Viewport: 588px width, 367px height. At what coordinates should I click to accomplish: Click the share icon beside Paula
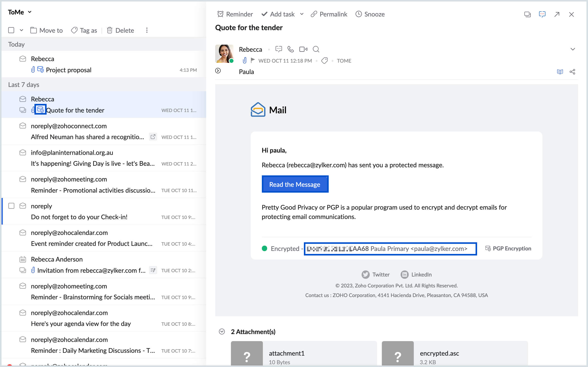[x=572, y=72]
